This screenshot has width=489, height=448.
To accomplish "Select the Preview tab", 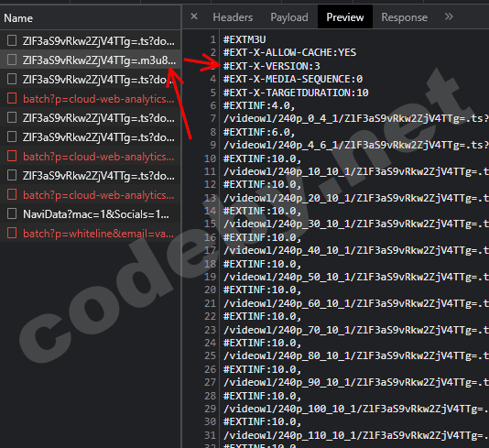I will point(345,17).
